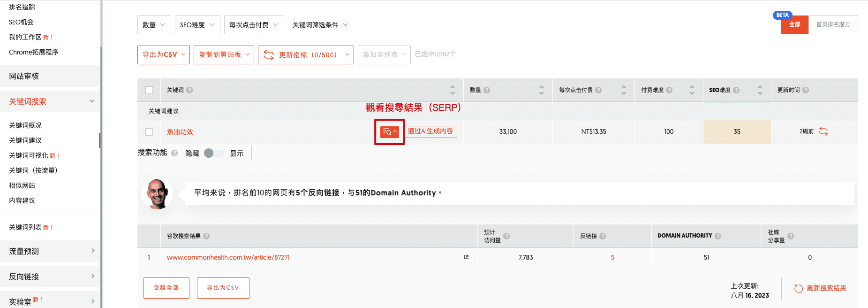Viewport: 868px width, 308px height.
Task: Open 关键词概况 in the sidebar
Action: (25, 125)
